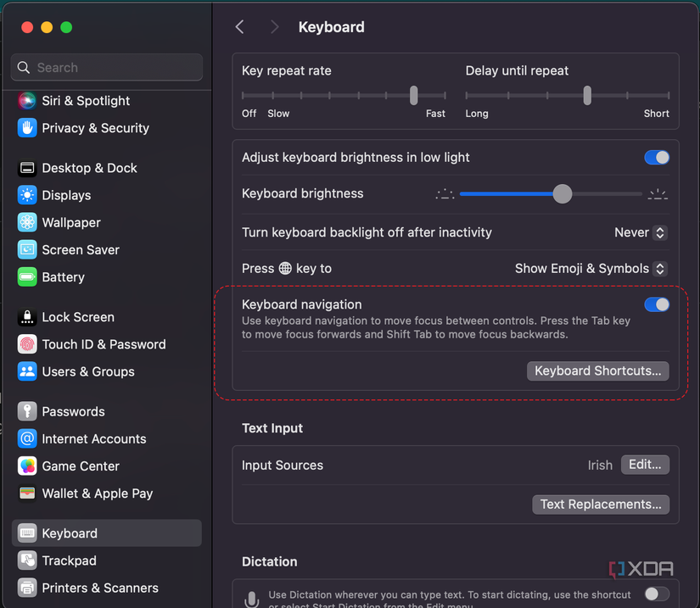Select the Battery icon in sidebar
Viewport: 700px width, 608px height.
coord(27,277)
